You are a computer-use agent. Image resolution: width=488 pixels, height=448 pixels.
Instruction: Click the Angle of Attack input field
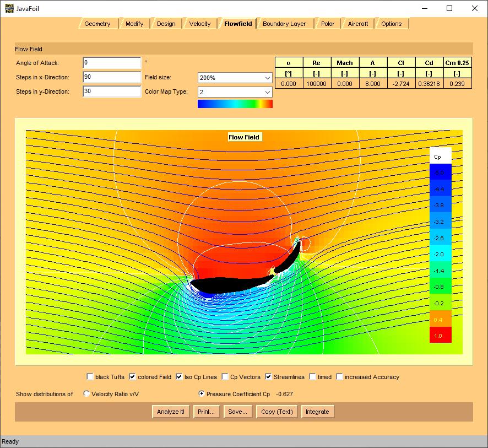point(112,63)
